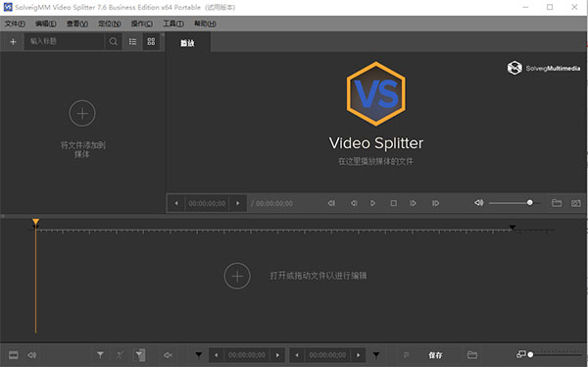Click the add marker icon in bottom toolbar
Screen dimensions: 588x367
pyautogui.click(x=100, y=354)
